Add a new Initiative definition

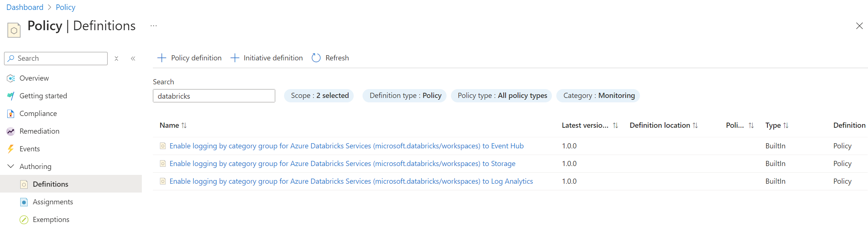pos(267,58)
